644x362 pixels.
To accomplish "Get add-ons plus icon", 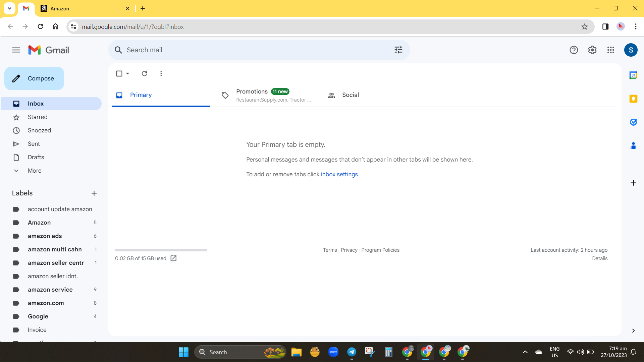I will (633, 183).
